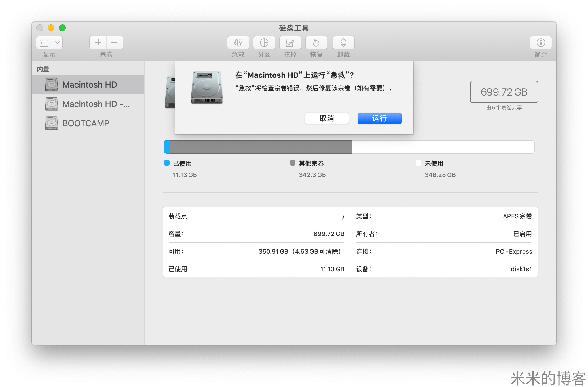Click the disk usage bar
The height and width of the screenshot is (387, 588).
349,147
